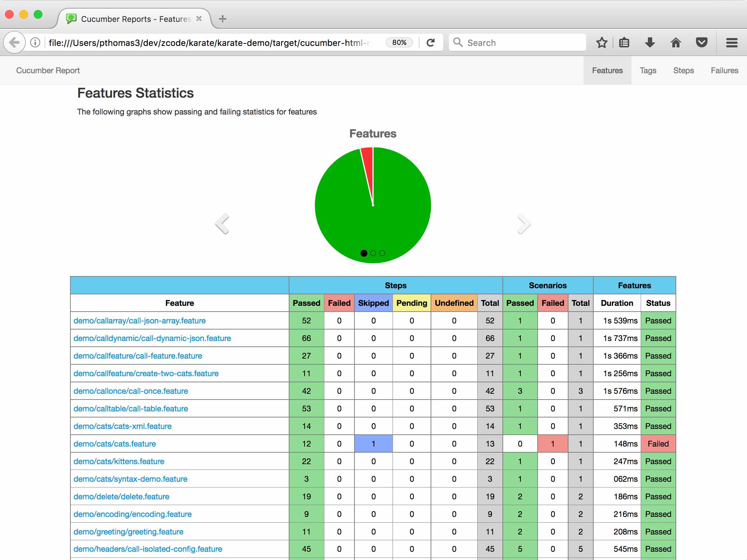Click browser zoom level 80% field
Image resolution: width=747 pixels, height=560 pixels.
[x=398, y=42]
